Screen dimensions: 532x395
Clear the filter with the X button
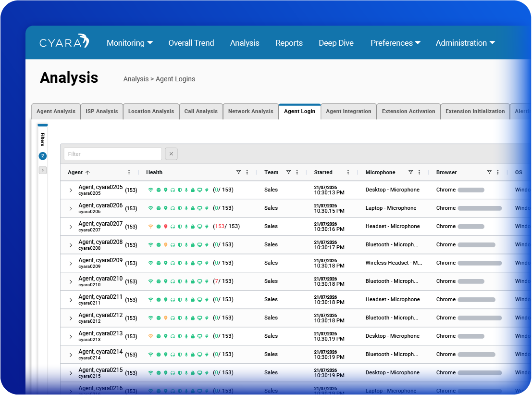point(172,154)
